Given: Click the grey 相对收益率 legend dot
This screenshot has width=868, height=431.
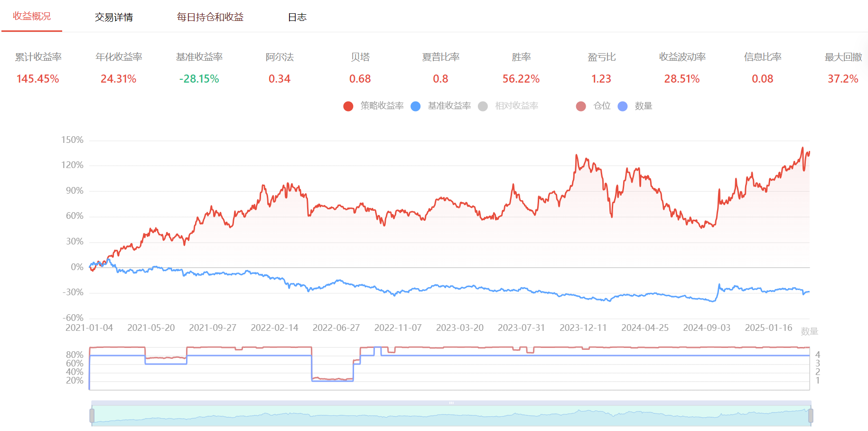Looking at the screenshot, I should [x=483, y=106].
